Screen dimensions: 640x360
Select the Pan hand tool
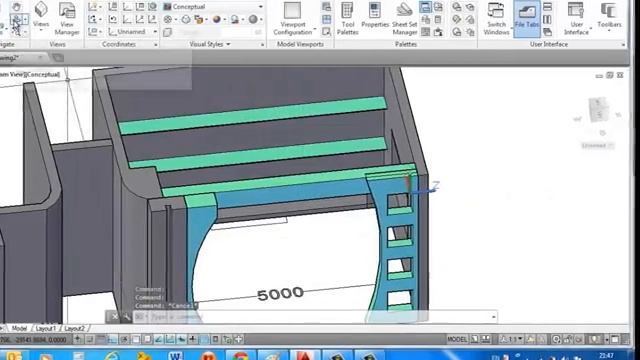click(x=16, y=7)
